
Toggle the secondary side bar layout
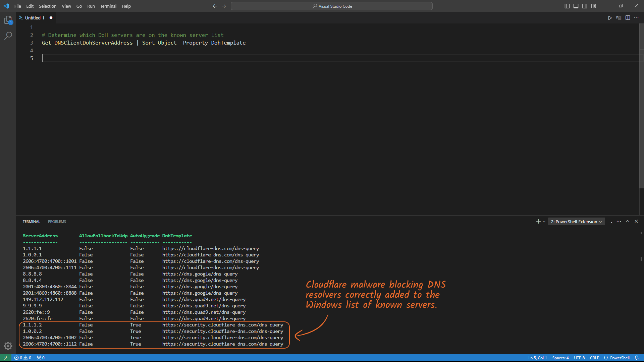pos(585,6)
